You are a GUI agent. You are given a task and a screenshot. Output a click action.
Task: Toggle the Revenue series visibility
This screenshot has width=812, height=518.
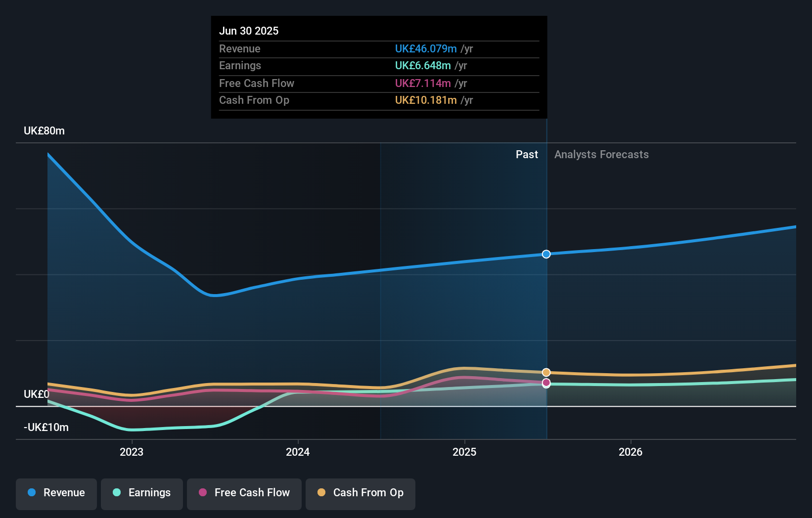pyautogui.click(x=56, y=493)
